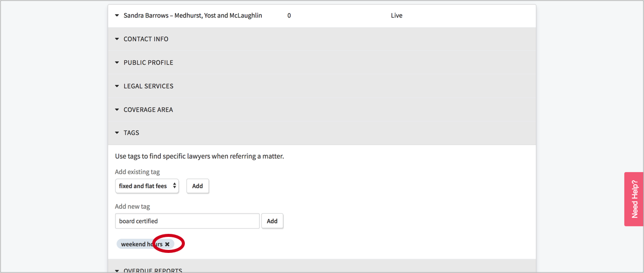The width and height of the screenshot is (644, 273).
Task: Click the weekend hours tag label
Action: pyautogui.click(x=141, y=244)
